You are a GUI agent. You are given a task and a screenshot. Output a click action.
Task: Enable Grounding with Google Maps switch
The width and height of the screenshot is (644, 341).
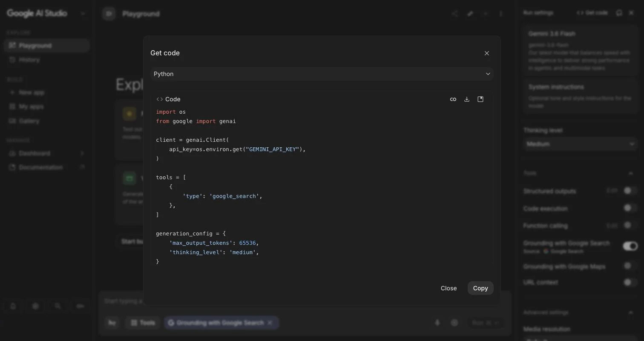pyautogui.click(x=630, y=266)
